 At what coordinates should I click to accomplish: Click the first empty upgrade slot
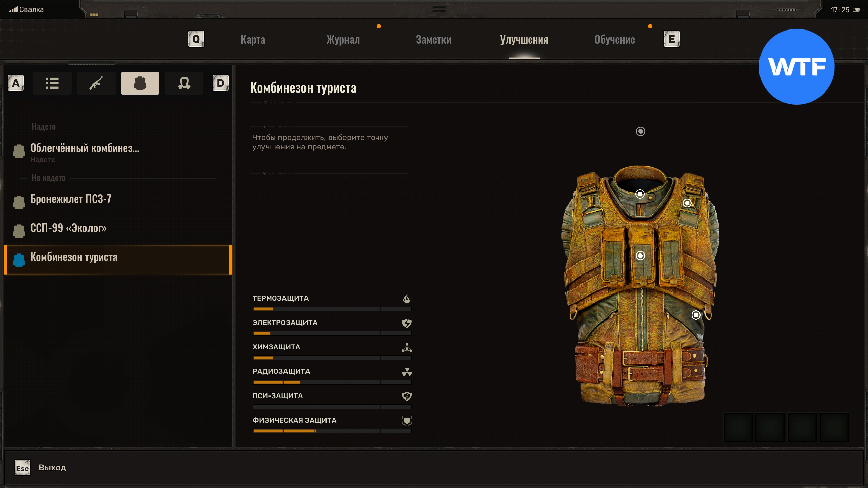738,427
